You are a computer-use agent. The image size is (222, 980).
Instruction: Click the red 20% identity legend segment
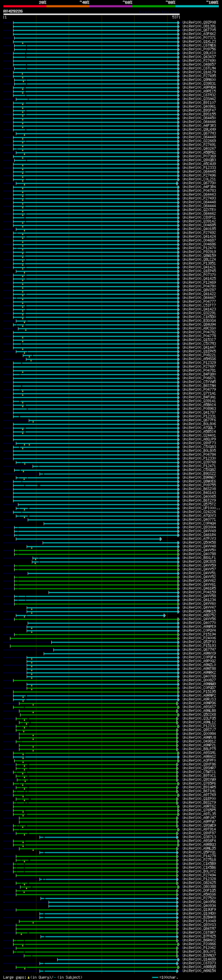[x=25, y=6]
